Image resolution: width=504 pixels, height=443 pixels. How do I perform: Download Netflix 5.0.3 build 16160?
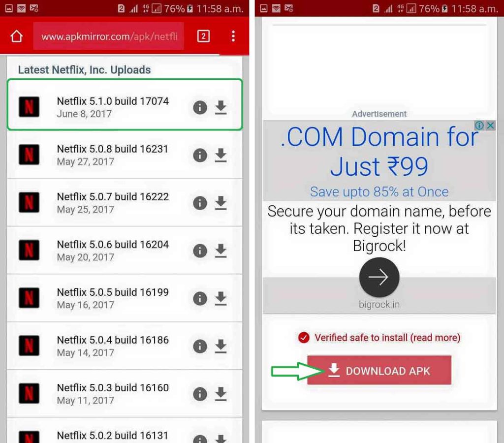coord(221,394)
